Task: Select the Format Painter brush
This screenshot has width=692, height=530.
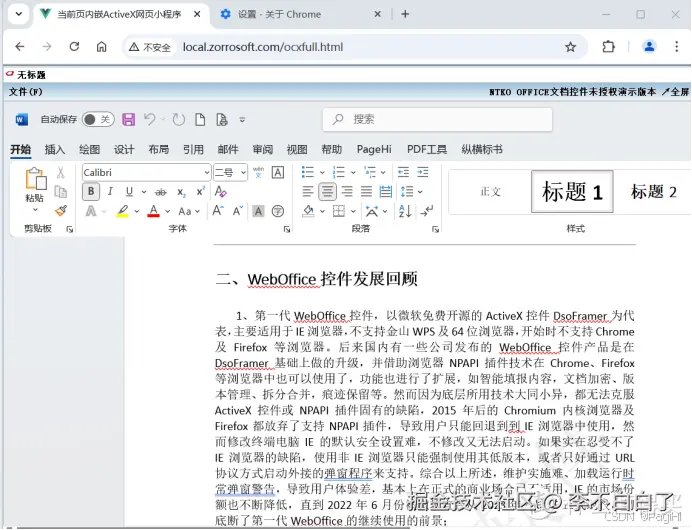Action: click(61, 210)
